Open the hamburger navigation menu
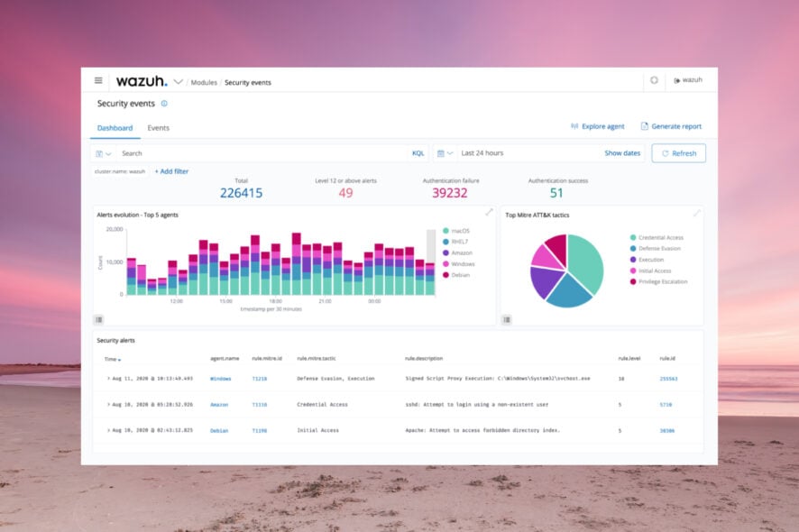Viewport: 799px width, 532px height. pyautogui.click(x=98, y=80)
